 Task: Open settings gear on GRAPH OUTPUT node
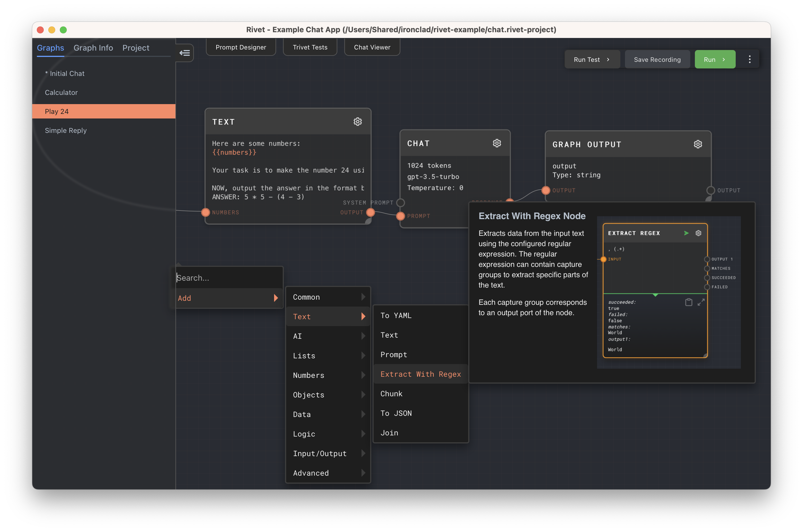(x=697, y=144)
